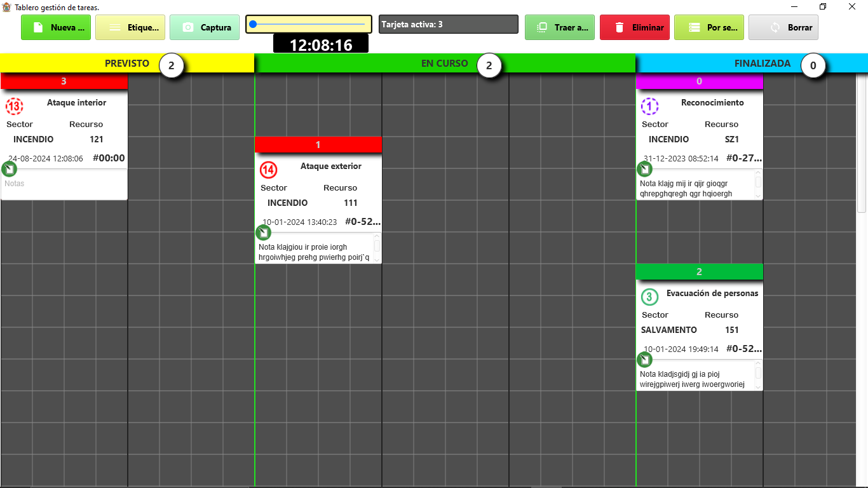Click the resource value SZ1
868x488 pixels.
[732, 139]
